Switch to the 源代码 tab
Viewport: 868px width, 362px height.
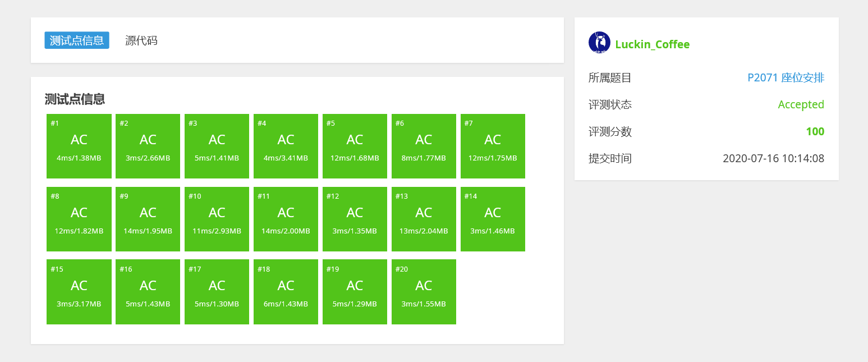tap(141, 40)
